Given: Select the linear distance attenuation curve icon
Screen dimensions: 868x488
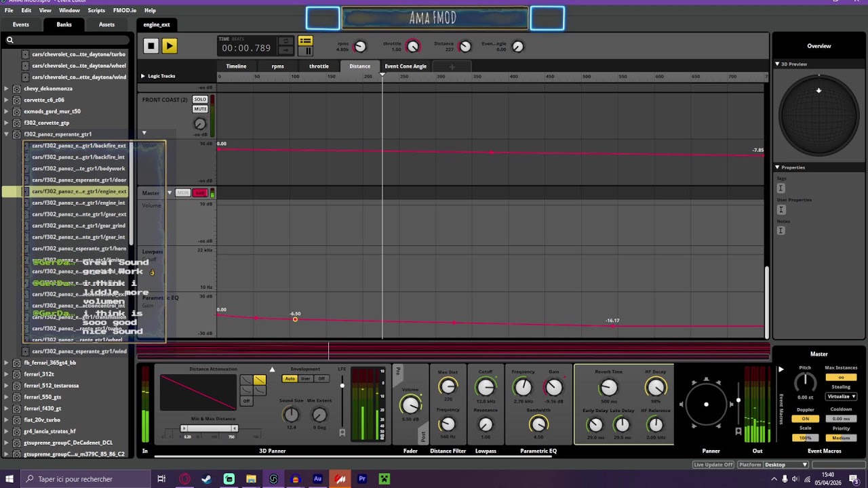Looking at the screenshot, I should pos(259,380).
